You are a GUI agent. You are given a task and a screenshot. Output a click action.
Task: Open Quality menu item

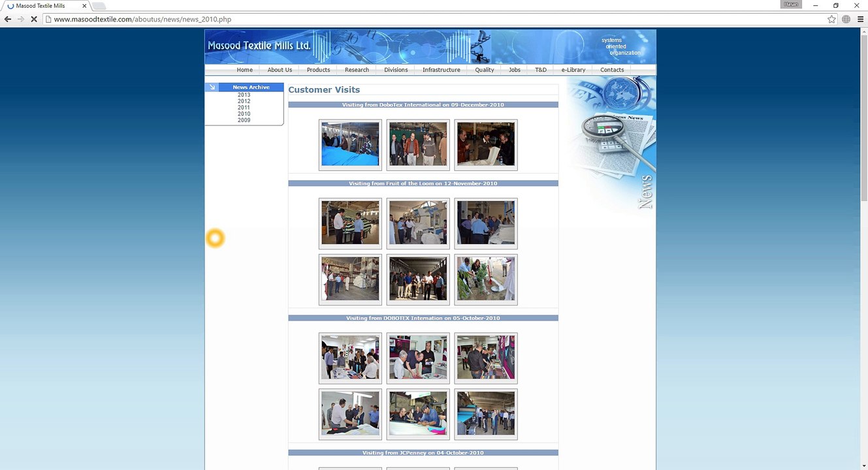point(485,70)
